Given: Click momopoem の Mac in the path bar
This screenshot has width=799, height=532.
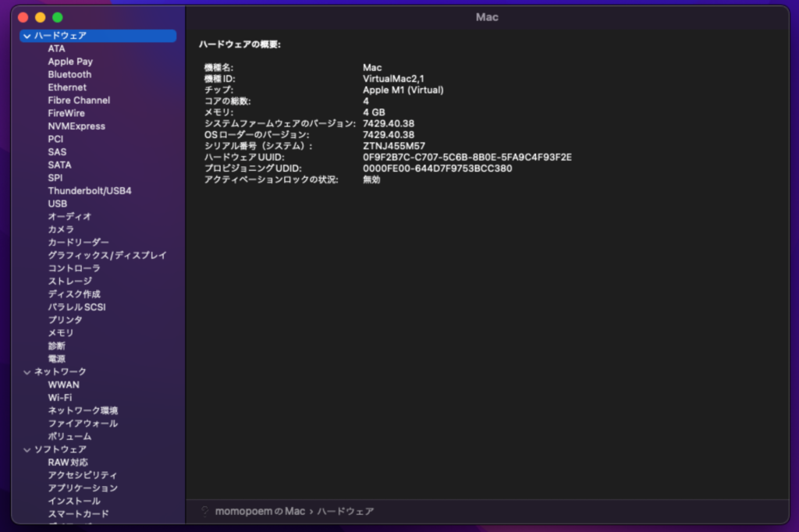Looking at the screenshot, I should [x=260, y=511].
